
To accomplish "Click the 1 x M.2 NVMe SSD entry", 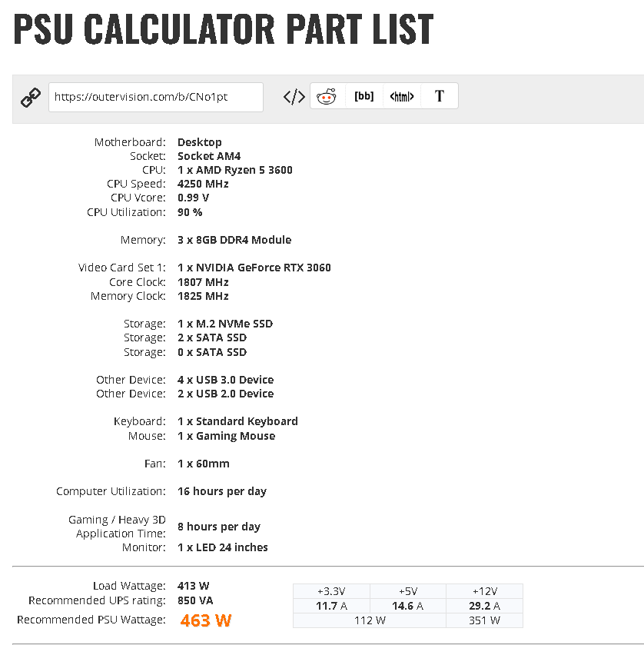I will tap(225, 324).
